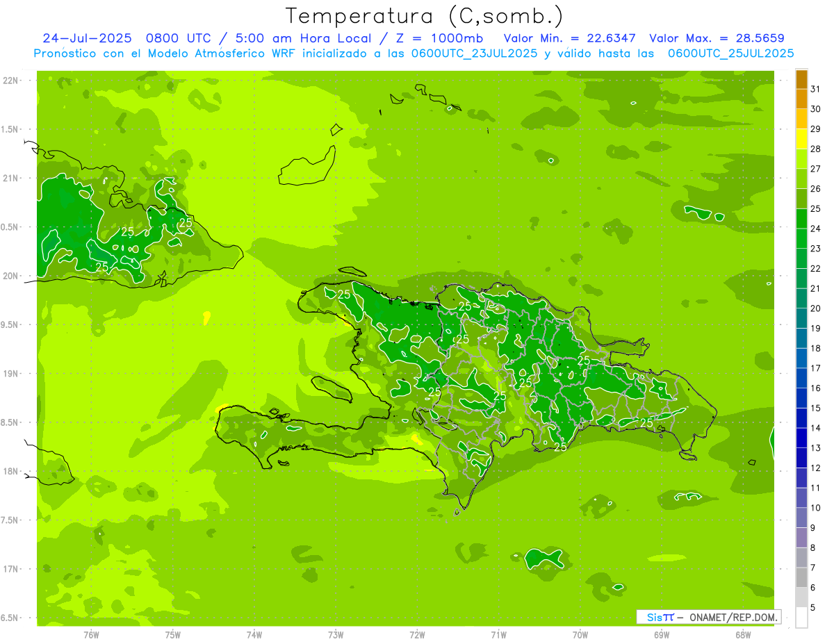Click the legend value '8'
Image resolution: width=834 pixels, height=644 pixels.
point(813,548)
